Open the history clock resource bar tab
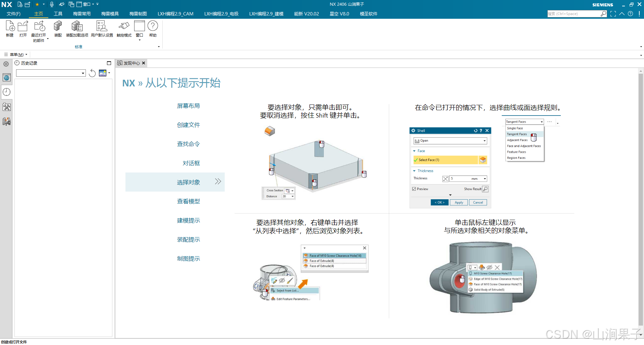The width and height of the screenshot is (644, 345). tap(7, 92)
